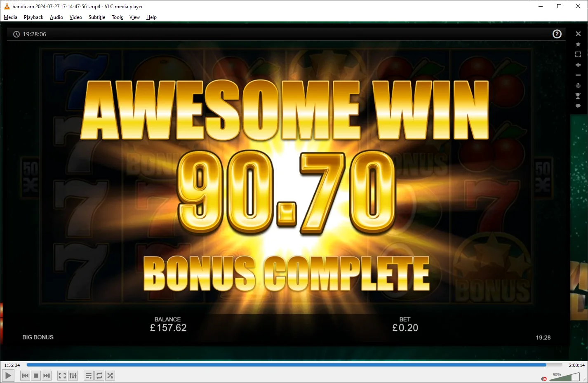Click the game sidebar fullscreen icon
The width and height of the screenshot is (588, 383).
point(578,54)
